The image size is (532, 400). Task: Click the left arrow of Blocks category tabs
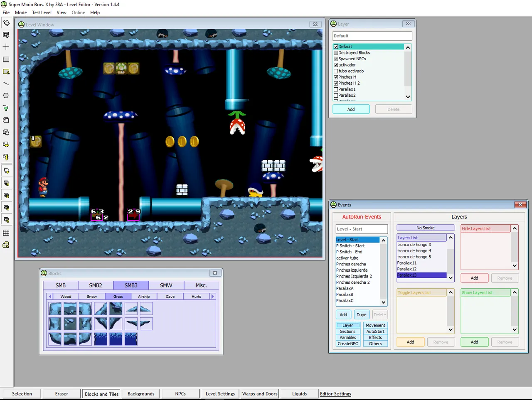[50, 297]
